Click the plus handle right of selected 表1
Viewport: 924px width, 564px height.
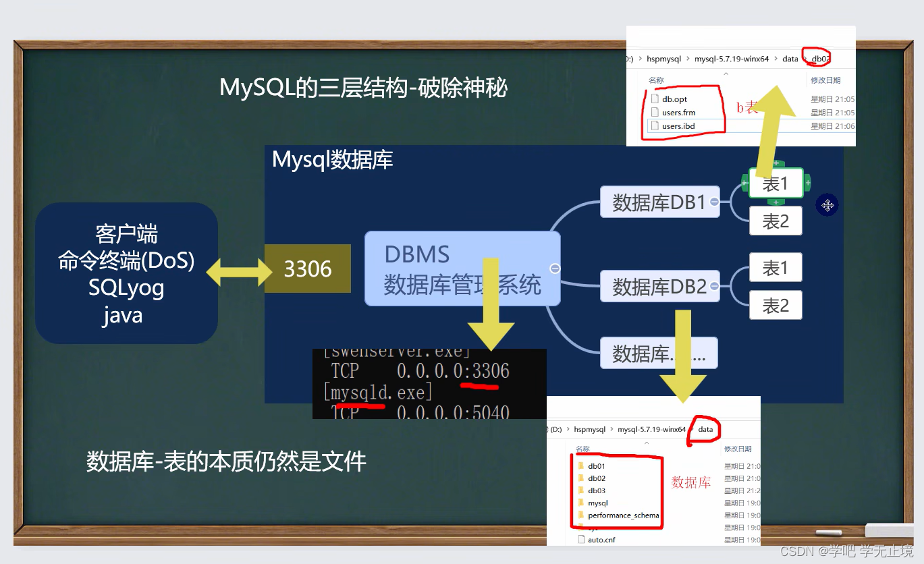tap(807, 182)
